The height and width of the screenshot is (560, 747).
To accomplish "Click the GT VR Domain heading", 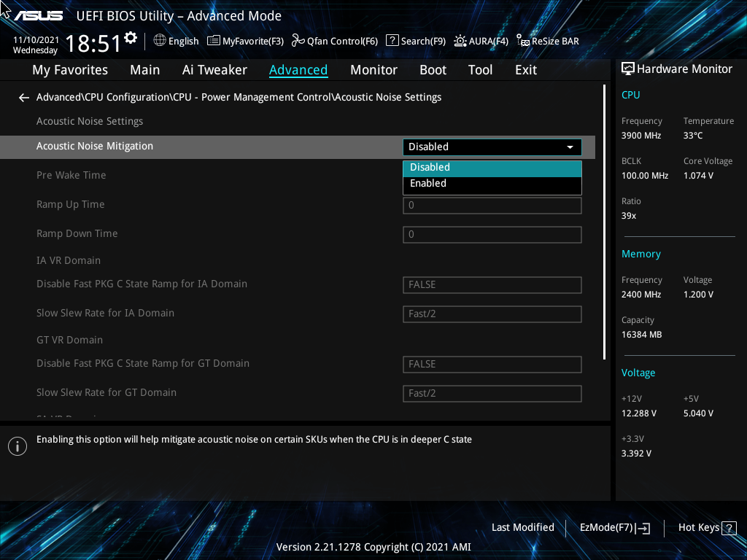I will point(69,340).
